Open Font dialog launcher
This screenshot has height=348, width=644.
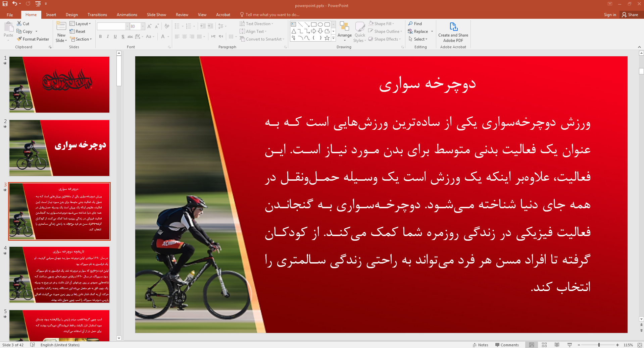coord(169,47)
